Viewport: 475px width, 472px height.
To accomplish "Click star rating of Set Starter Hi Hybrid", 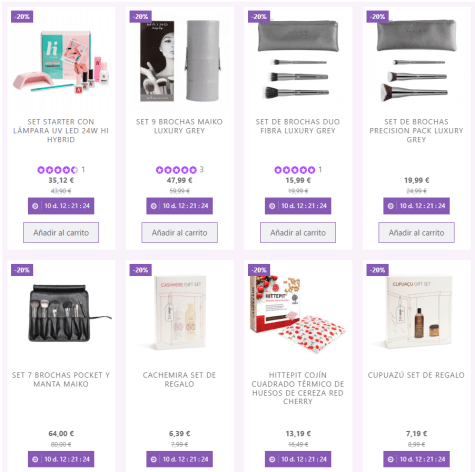I will point(58,170).
